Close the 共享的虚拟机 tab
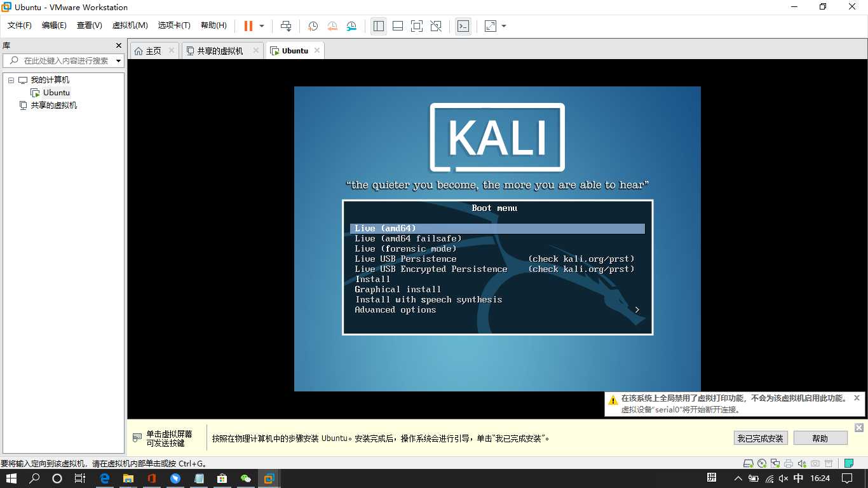 coord(256,50)
